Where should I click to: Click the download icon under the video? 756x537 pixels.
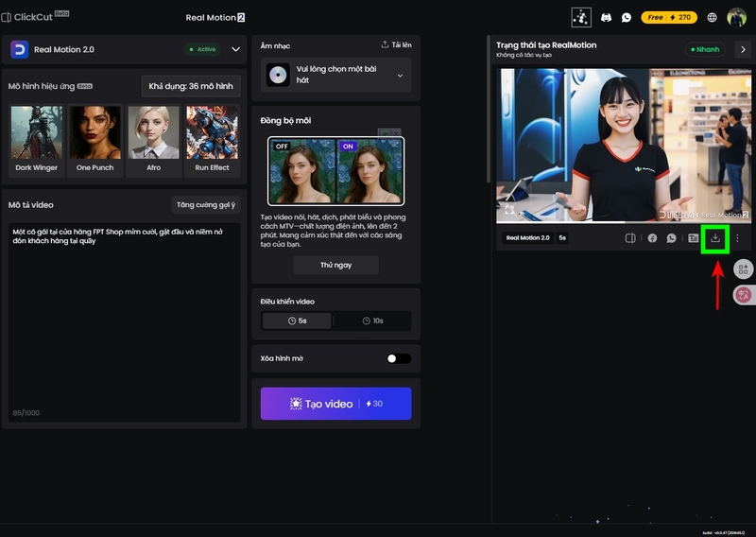pos(715,238)
